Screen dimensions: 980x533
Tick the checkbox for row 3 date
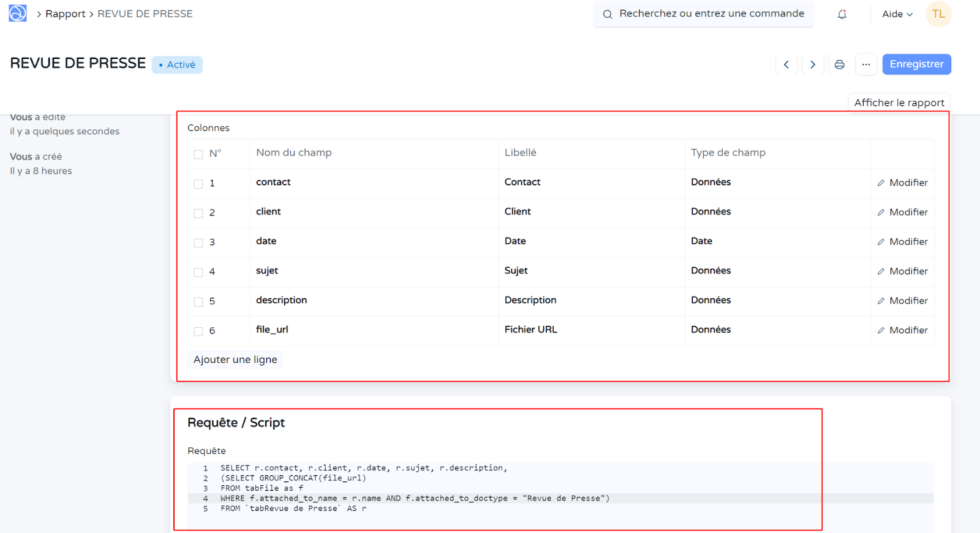[x=198, y=243]
